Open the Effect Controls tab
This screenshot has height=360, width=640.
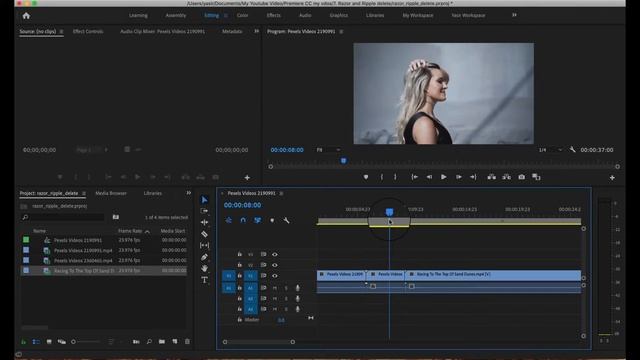click(x=88, y=31)
